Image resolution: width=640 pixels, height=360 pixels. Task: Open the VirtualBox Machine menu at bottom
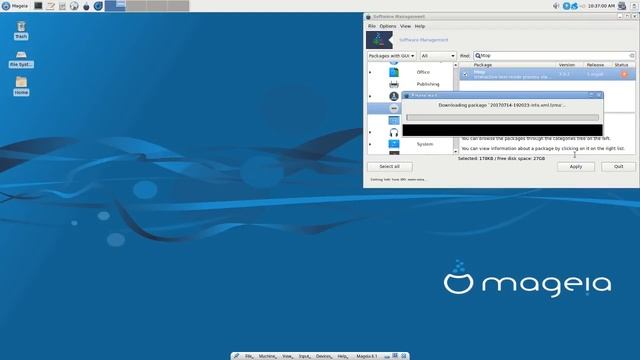[267, 356]
